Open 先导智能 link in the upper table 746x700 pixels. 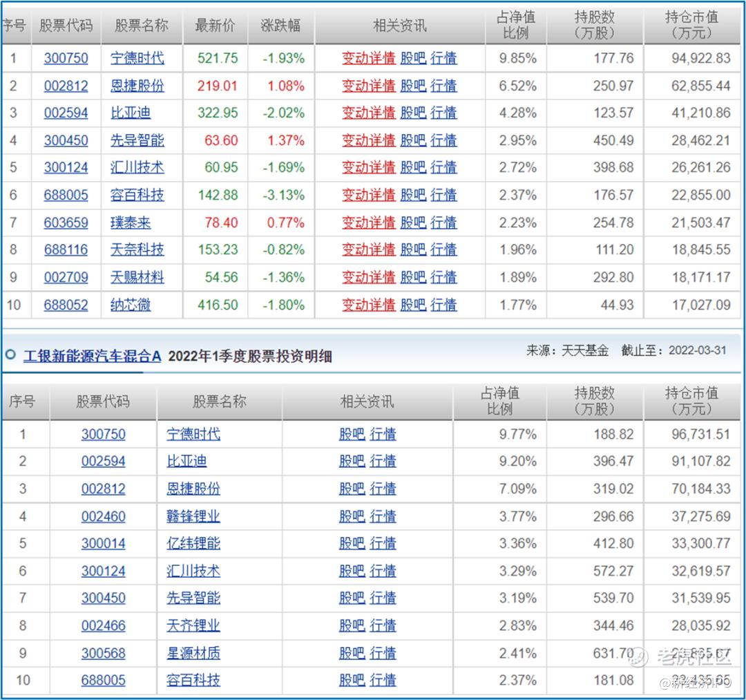137,141
